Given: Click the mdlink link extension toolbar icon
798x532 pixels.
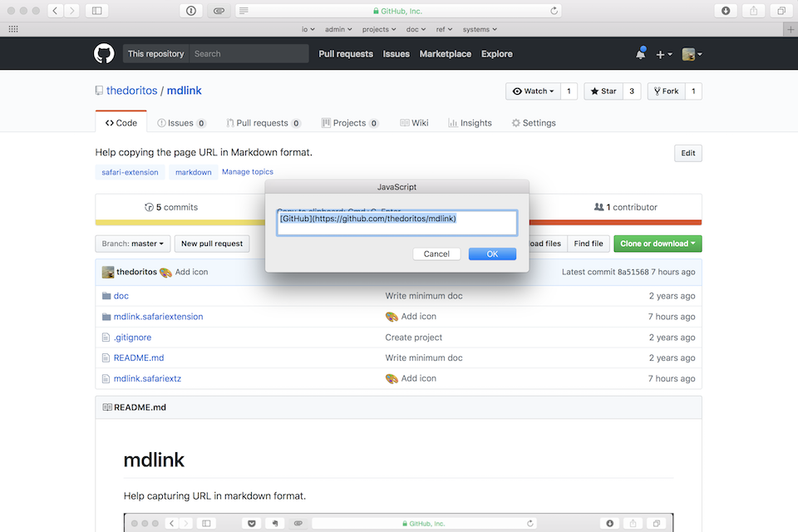Looking at the screenshot, I should (219, 11).
